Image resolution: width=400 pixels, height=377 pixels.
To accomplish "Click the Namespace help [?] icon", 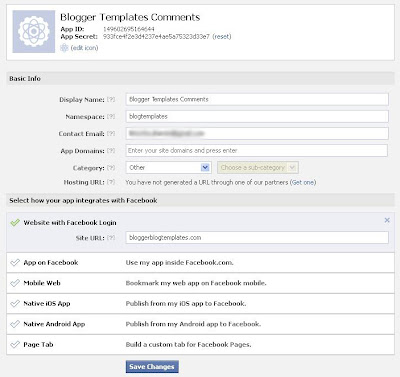I will (111, 116).
